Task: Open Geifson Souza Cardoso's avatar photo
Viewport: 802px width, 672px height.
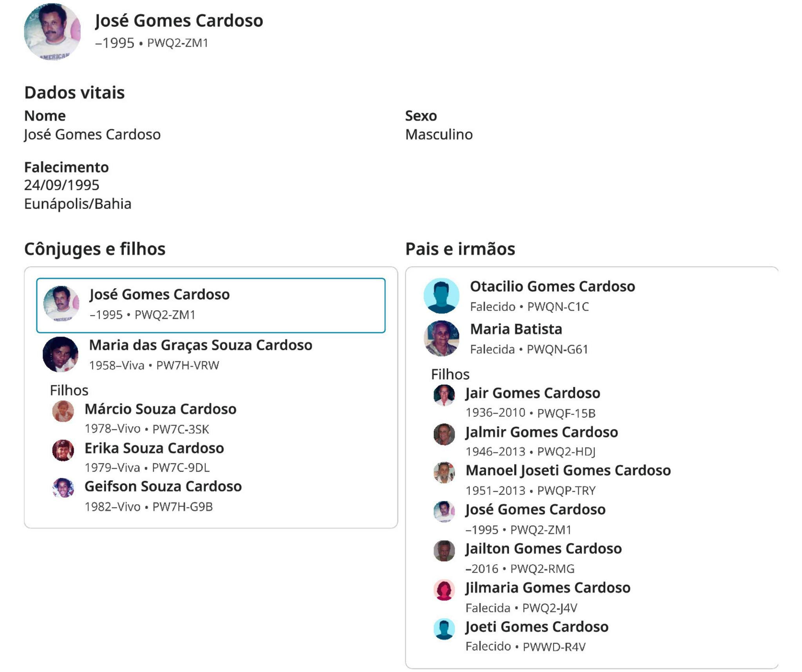Action: 63,488
